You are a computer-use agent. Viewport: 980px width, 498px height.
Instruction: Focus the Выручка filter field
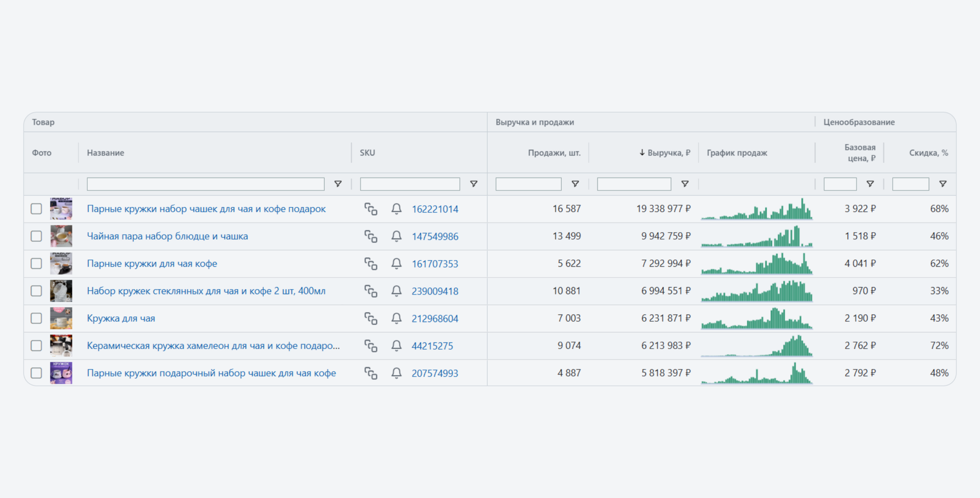(x=634, y=184)
